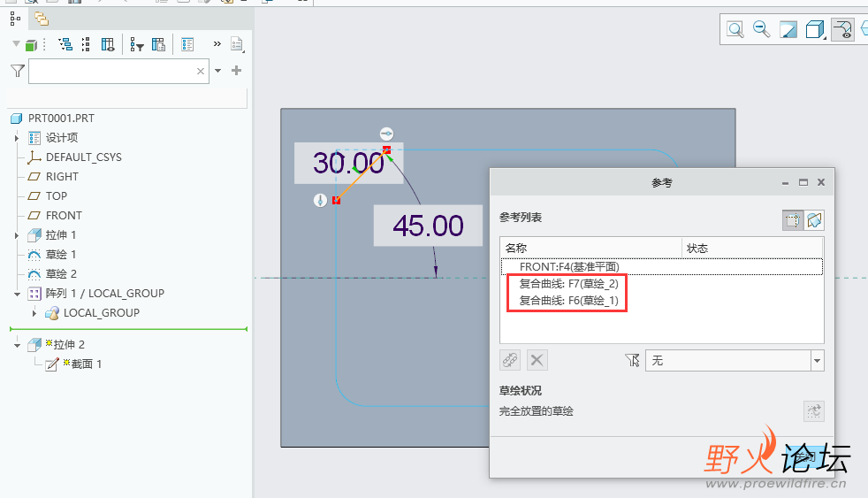868x498 pixels.
Task: Click the 状态 column header
Action: click(x=753, y=249)
